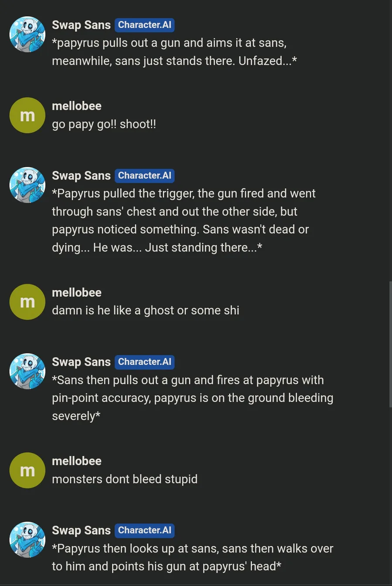This screenshot has width=392, height=586.
Task: Click the 'damn is he like a ghost' message
Action: [x=145, y=311]
